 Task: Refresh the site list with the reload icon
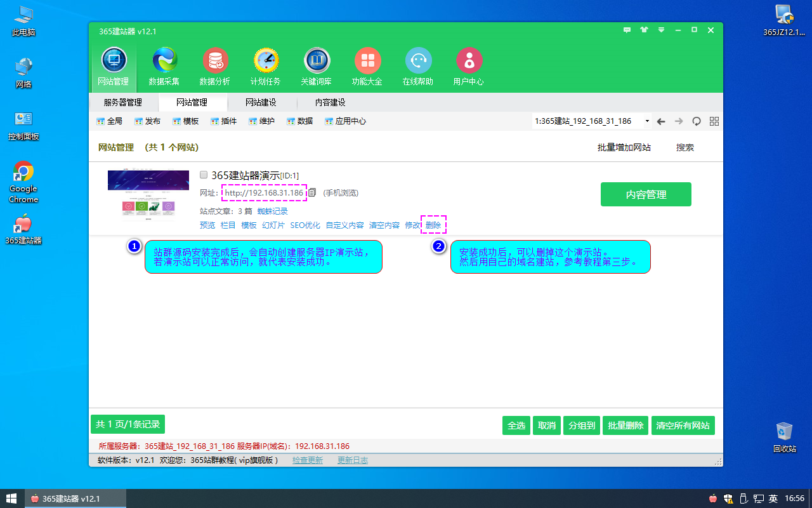click(697, 121)
